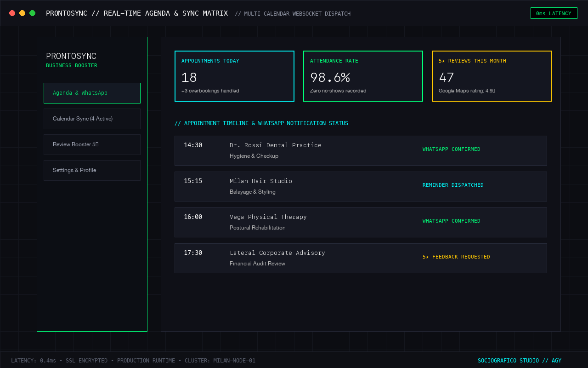
Task: Click '// MULTI-CALENDAR WEBSOCKET DISPATCH' subtitle
Action: (293, 14)
